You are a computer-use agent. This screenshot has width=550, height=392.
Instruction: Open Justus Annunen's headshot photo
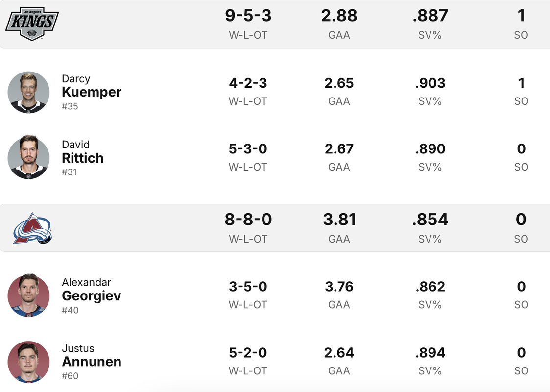point(28,362)
